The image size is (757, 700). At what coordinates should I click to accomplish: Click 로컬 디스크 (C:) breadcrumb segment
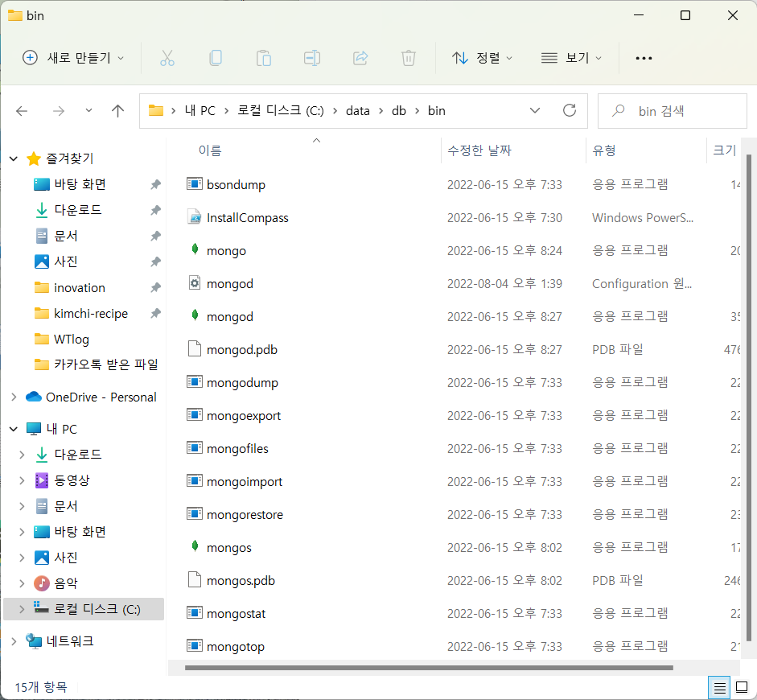click(281, 110)
